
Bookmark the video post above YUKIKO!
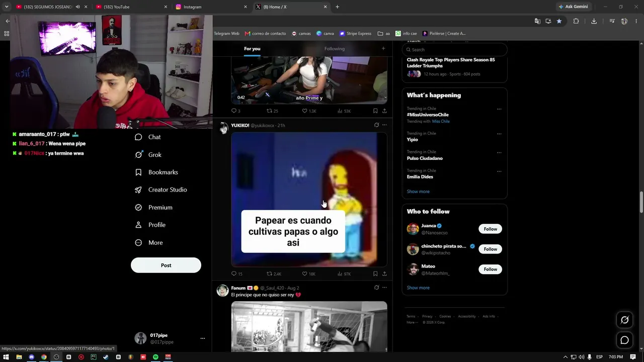click(375, 111)
